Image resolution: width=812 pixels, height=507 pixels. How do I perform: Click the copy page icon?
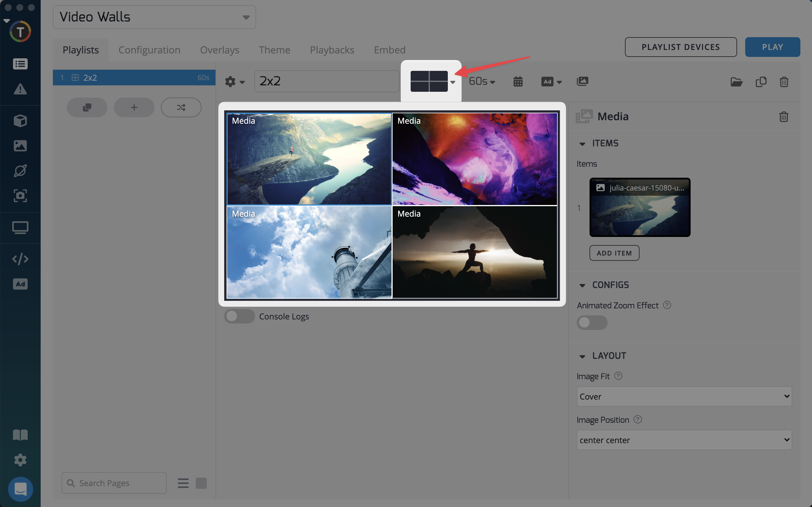point(761,82)
